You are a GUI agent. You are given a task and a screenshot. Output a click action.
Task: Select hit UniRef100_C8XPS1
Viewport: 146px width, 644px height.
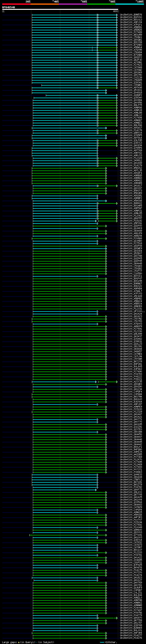[131, 562]
